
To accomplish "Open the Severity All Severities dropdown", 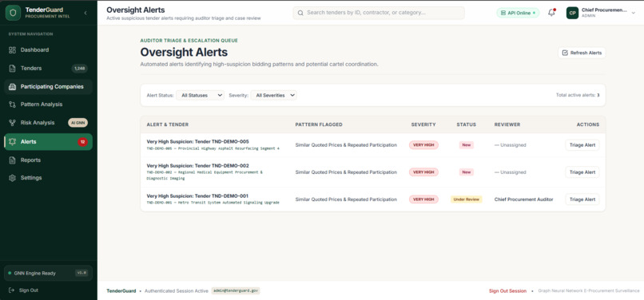I will (273, 95).
